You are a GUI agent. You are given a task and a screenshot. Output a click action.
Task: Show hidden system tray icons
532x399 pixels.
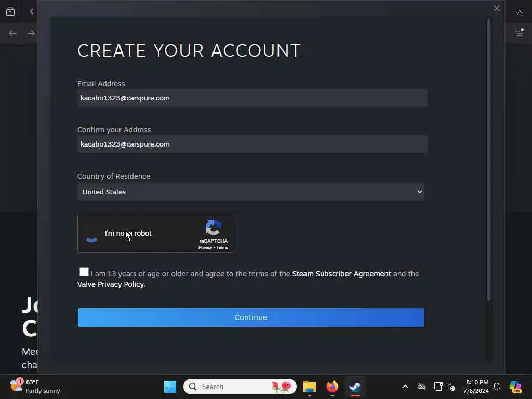coord(405,387)
